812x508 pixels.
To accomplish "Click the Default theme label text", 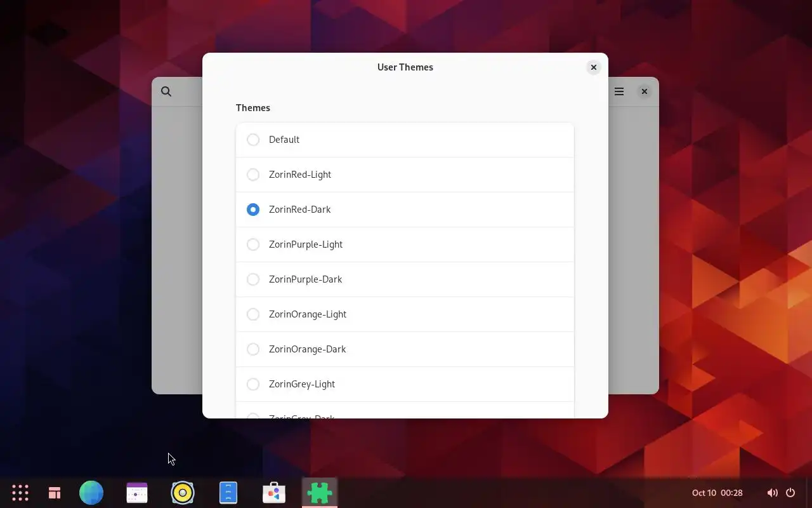I will (x=284, y=140).
